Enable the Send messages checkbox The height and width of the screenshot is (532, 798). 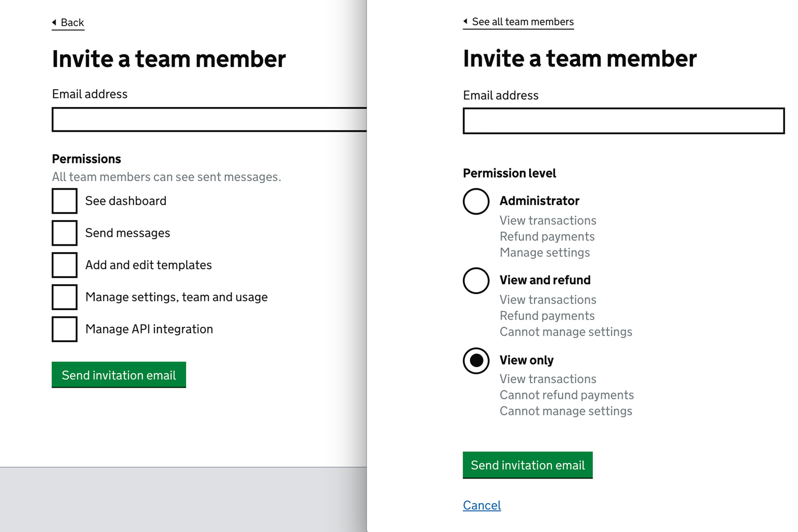(65, 233)
